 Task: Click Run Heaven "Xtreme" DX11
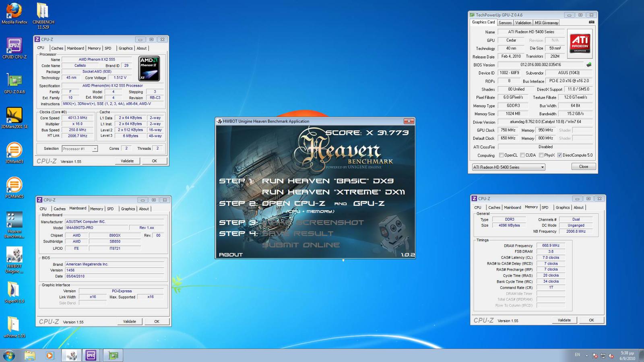tap(334, 192)
